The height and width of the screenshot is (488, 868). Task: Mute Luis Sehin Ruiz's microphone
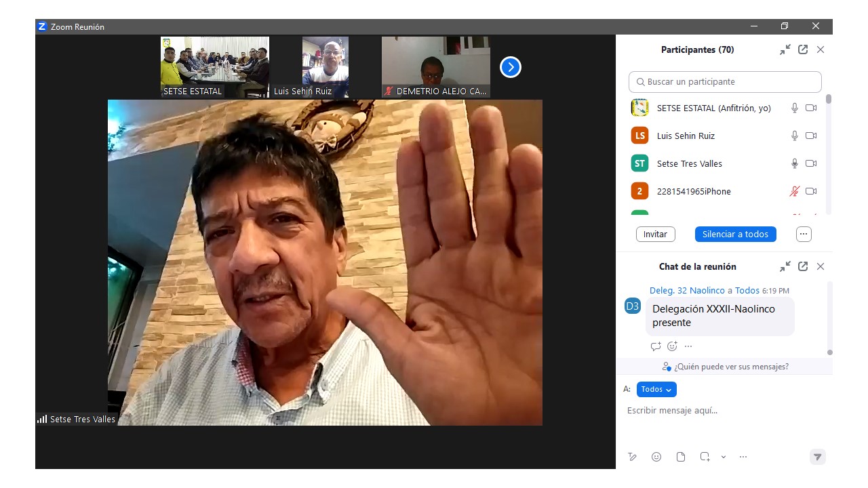(795, 136)
